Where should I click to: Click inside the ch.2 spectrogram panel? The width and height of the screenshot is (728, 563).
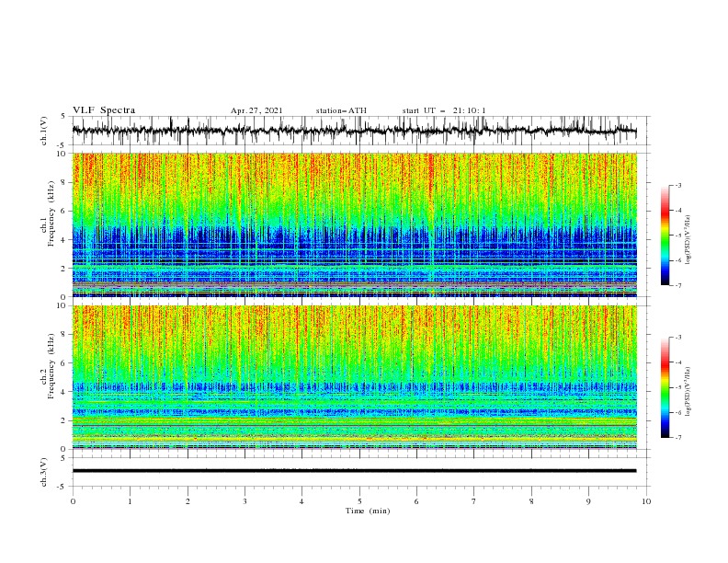point(354,377)
